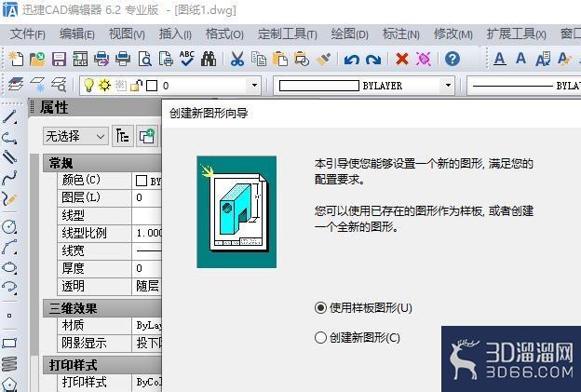Select the Ellipse draw tool
581x392 pixels.
coord(9,267)
